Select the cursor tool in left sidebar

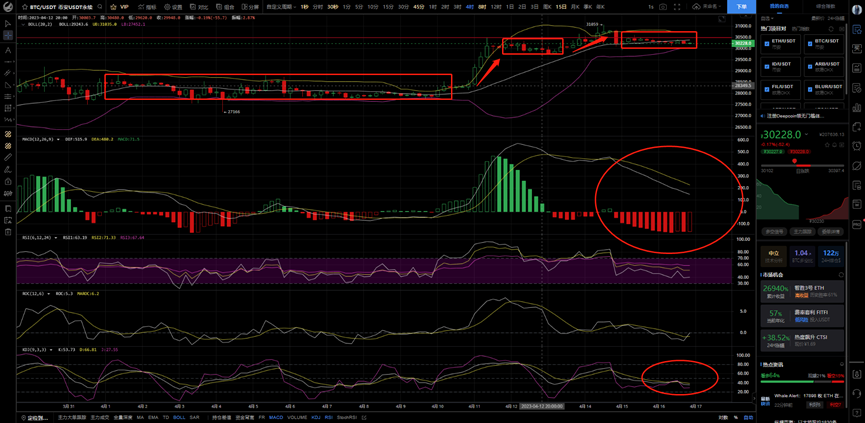point(8,23)
